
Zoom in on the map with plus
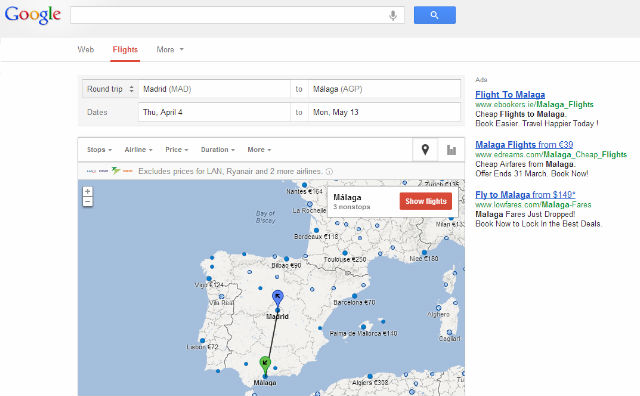(x=87, y=191)
